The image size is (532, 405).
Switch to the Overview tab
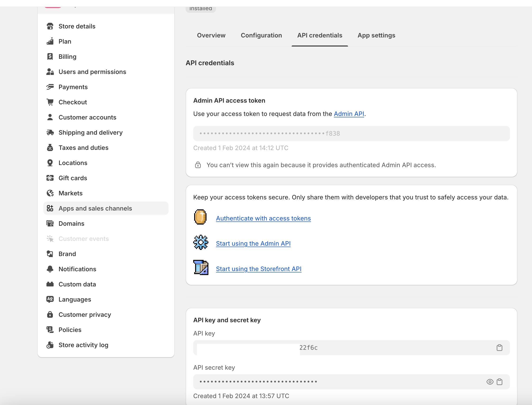211,35
